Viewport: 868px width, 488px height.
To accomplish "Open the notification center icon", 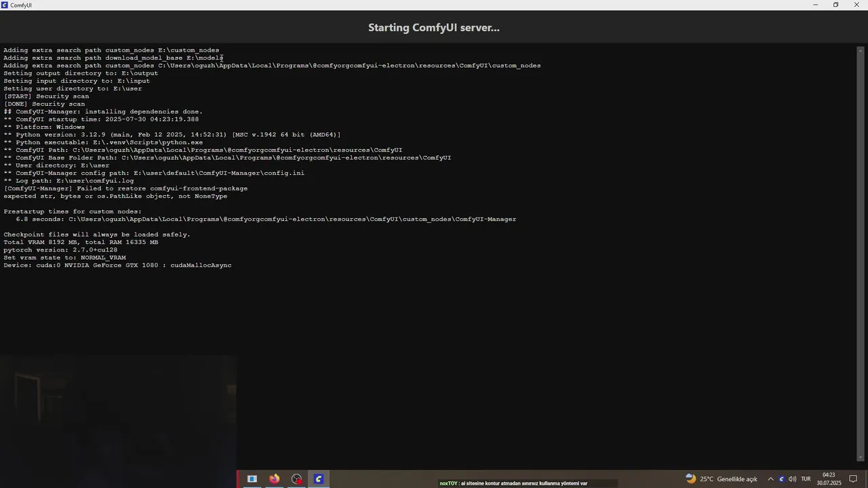I will [x=853, y=479].
